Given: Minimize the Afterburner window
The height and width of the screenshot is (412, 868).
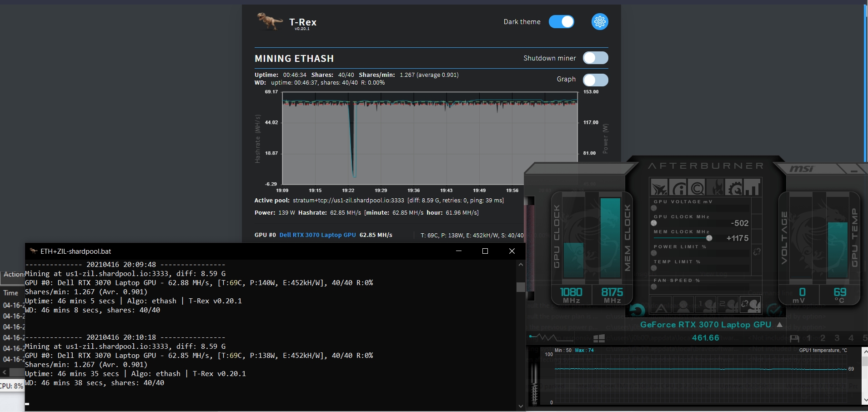Looking at the screenshot, I should pos(854,171).
